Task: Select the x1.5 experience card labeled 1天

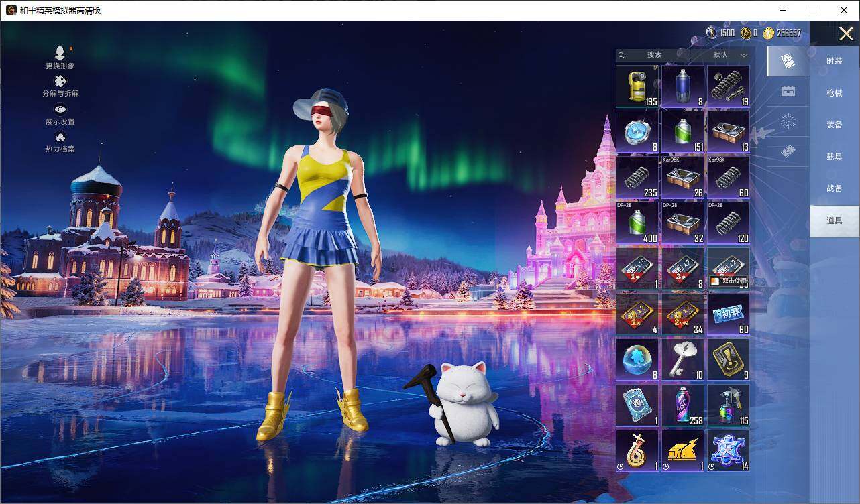Action: [637, 268]
